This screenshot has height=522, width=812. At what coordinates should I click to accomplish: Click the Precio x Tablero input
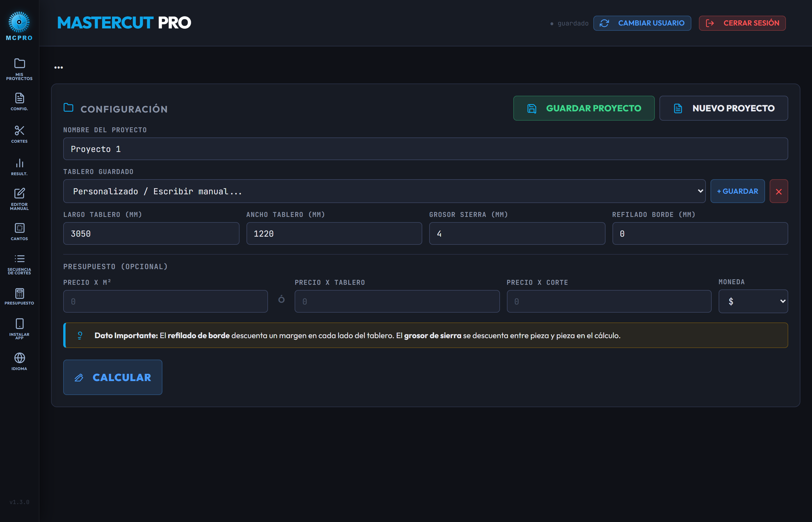[x=397, y=301]
